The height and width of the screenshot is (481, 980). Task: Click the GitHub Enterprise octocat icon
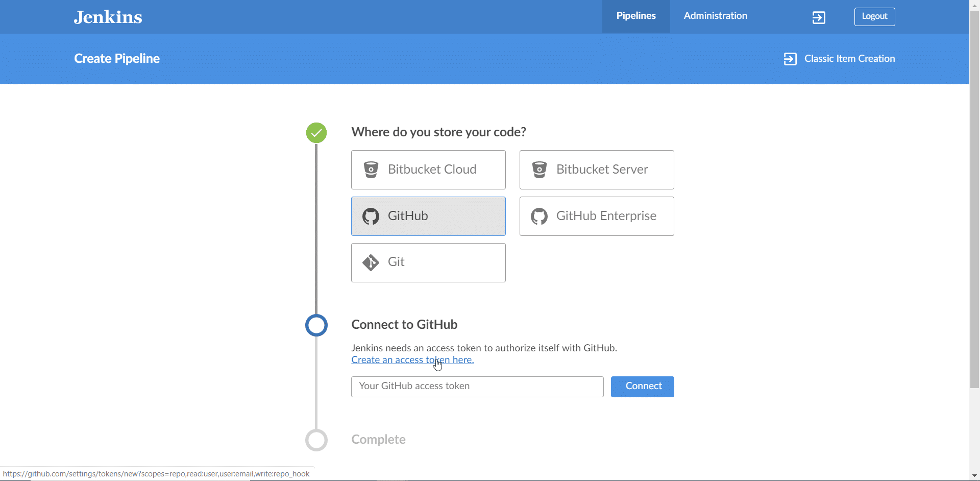pyautogui.click(x=540, y=217)
